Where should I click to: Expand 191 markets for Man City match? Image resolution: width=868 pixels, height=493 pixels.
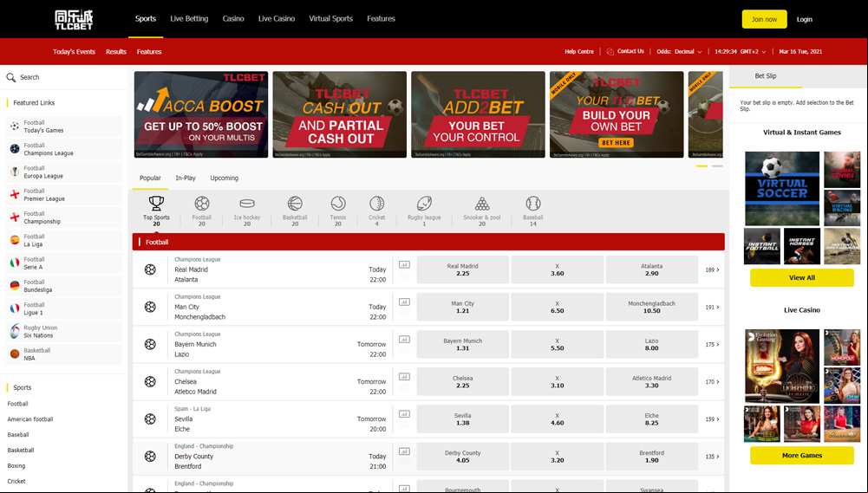coord(712,307)
